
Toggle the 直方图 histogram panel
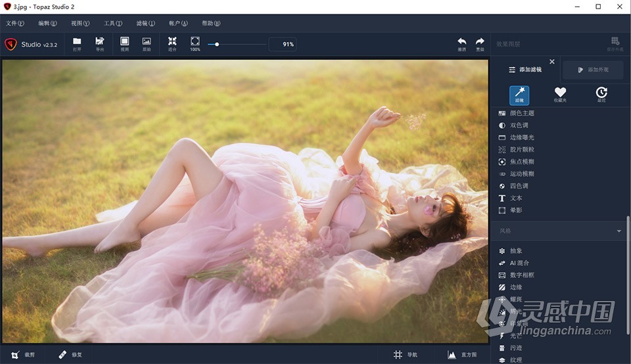click(x=462, y=355)
